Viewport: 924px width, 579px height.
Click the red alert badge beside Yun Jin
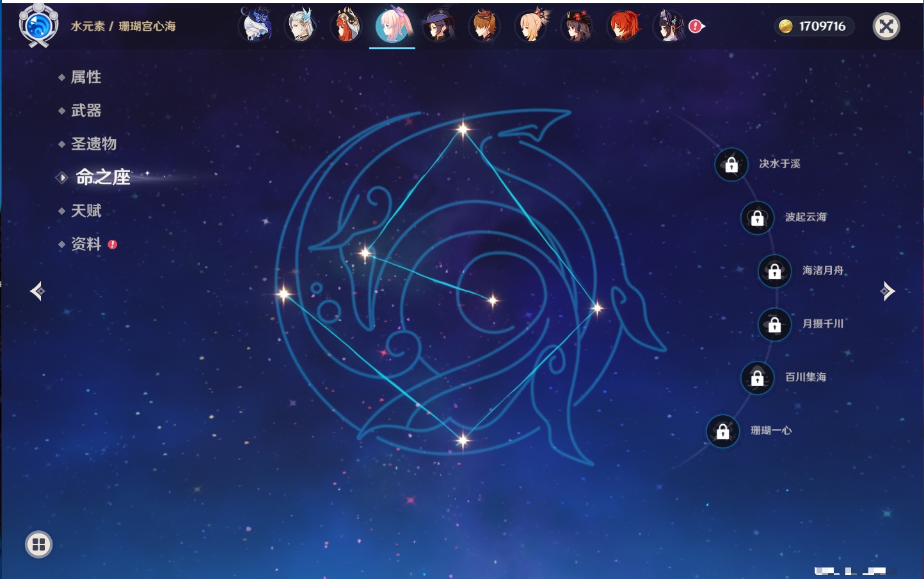click(696, 26)
